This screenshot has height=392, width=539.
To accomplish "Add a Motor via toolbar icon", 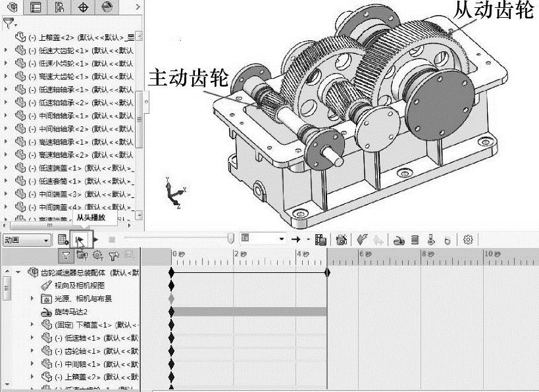I will click(399, 240).
